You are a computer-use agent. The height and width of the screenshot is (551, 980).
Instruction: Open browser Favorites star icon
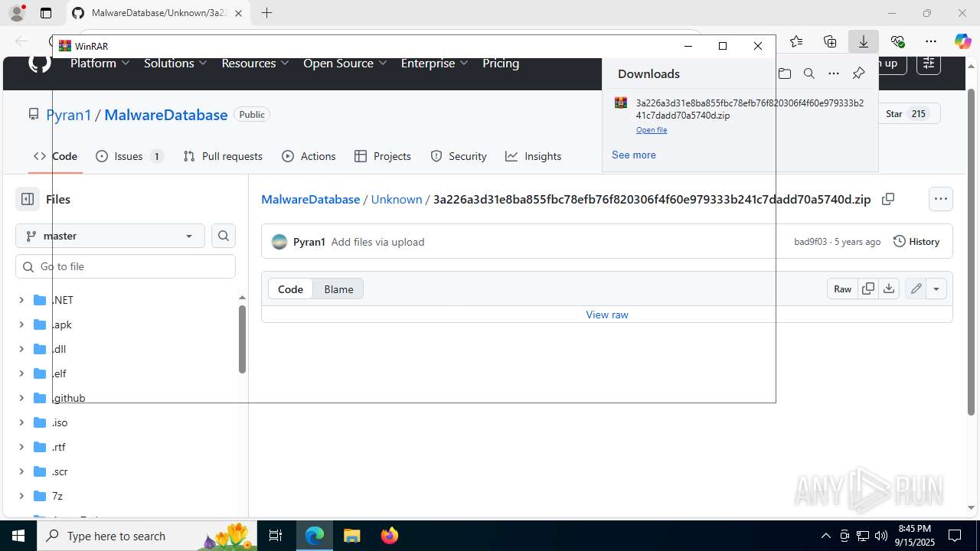coord(796,41)
